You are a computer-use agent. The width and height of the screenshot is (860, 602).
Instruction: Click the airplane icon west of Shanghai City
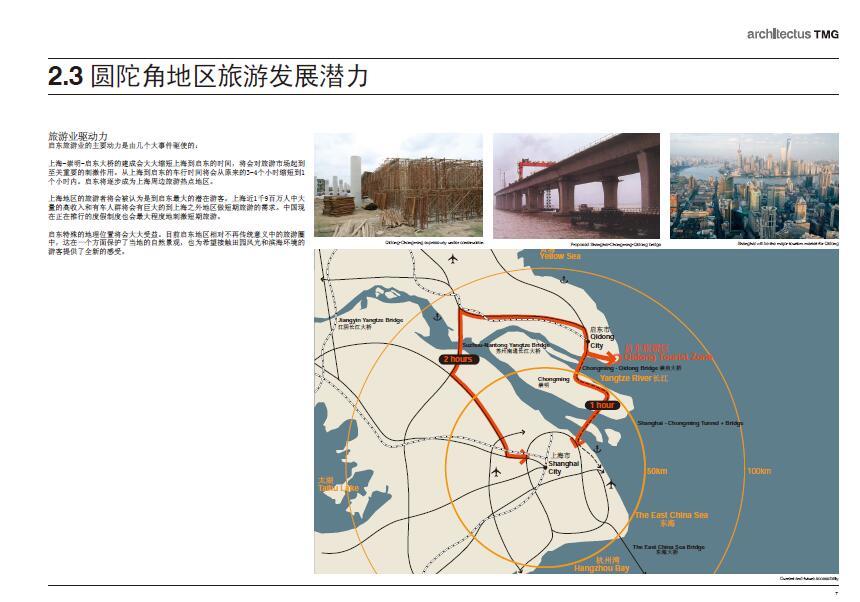[496, 472]
